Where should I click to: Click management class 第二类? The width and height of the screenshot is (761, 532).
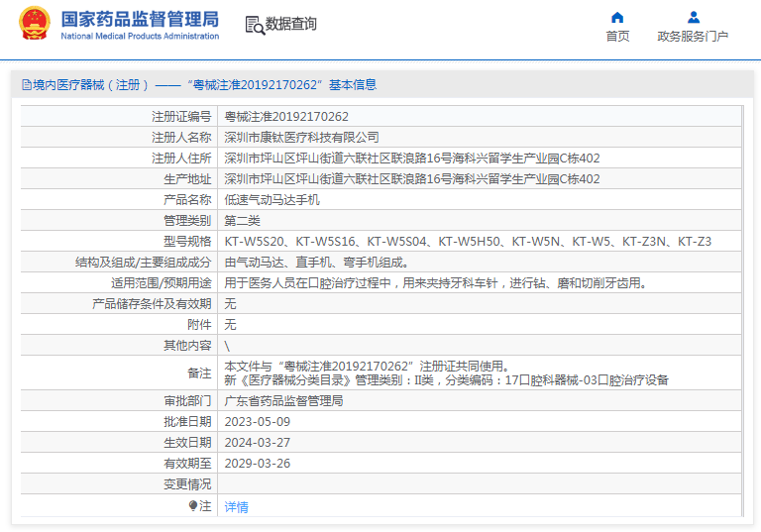click(242, 221)
